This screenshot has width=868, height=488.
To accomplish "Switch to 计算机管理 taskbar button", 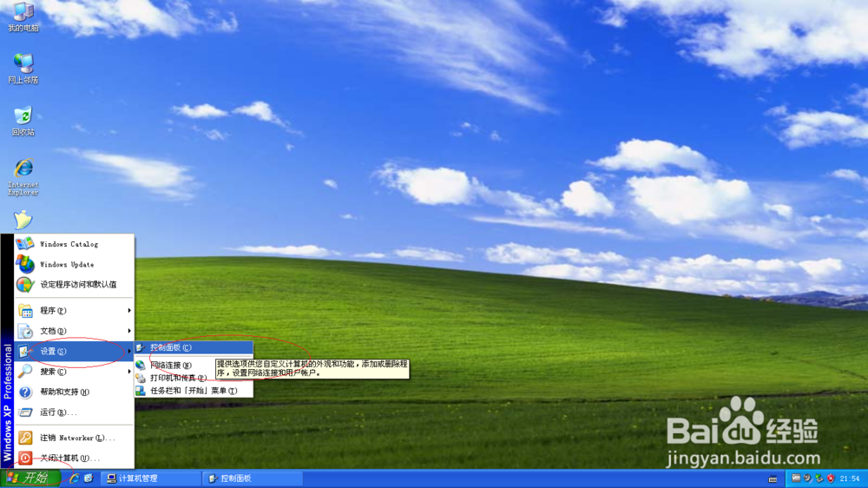I will click(151, 478).
